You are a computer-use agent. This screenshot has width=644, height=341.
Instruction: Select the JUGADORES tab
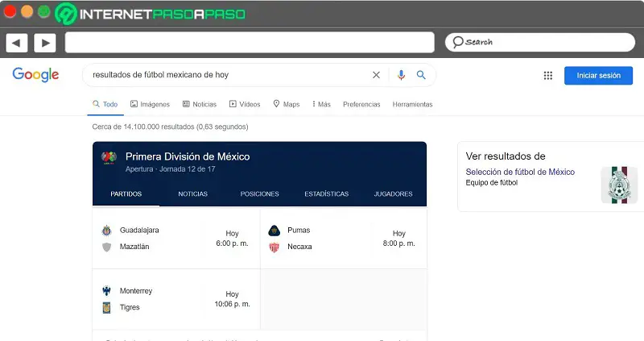point(393,194)
